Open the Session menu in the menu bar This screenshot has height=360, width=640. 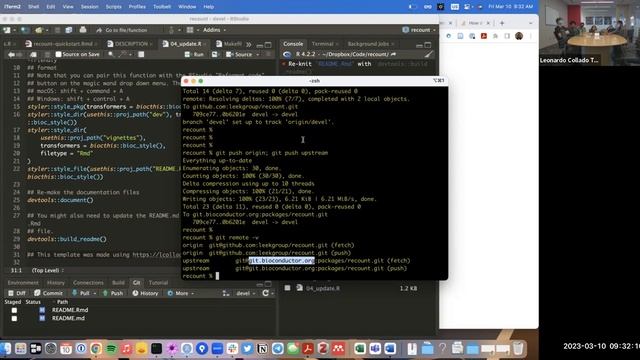pos(89,7)
